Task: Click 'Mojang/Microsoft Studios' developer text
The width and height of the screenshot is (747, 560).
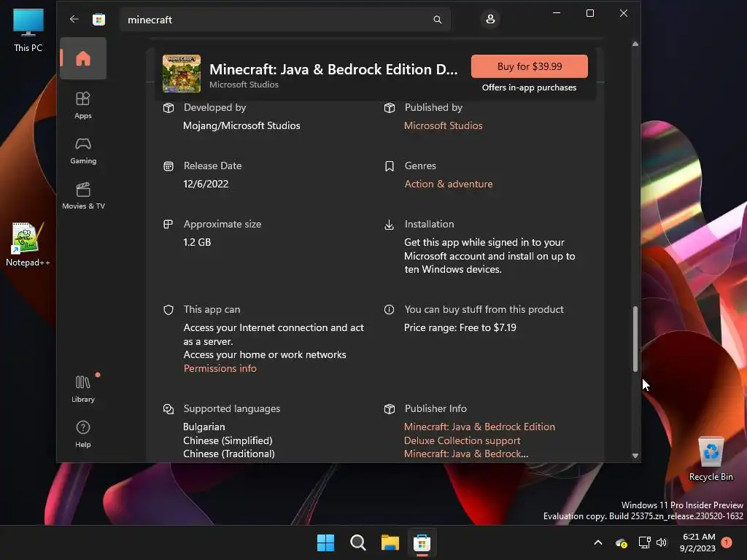Action: coord(241,125)
